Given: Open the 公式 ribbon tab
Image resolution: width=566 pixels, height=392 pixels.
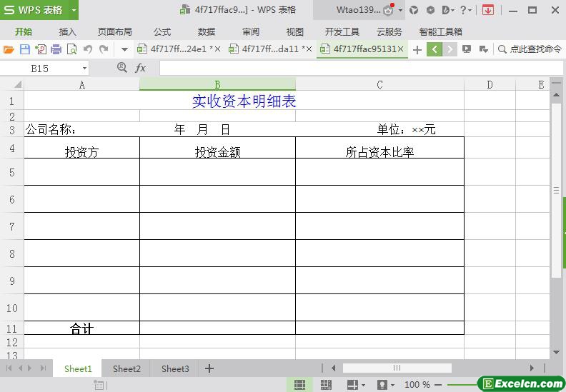Looking at the screenshot, I should pyautogui.click(x=162, y=31).
